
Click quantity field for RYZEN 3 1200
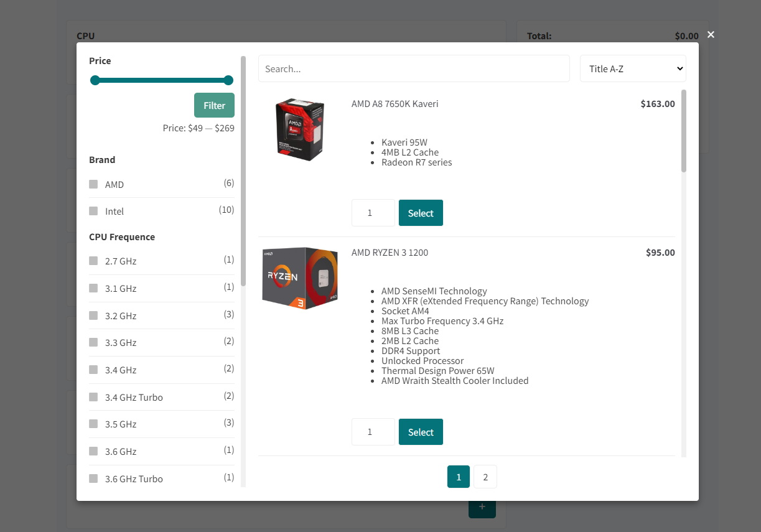coord(373,432)
